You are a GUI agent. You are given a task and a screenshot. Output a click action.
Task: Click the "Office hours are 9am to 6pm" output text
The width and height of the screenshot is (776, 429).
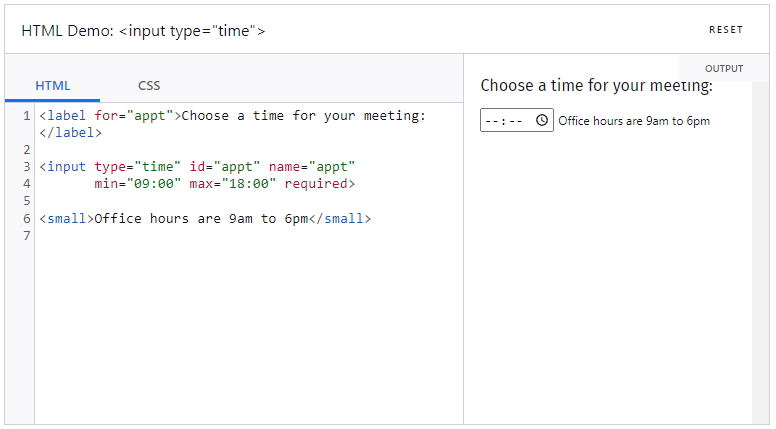click(x=634, y=121)
